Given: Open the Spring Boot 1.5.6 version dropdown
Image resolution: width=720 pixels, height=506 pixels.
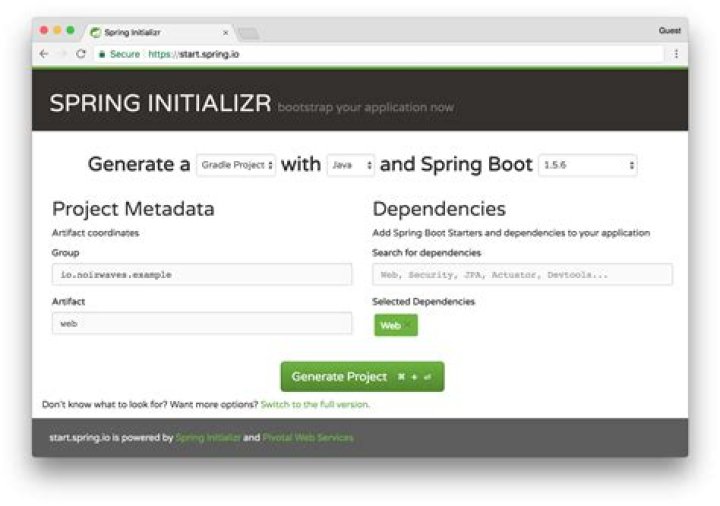Looking at the screenshot, I should 588,165.
